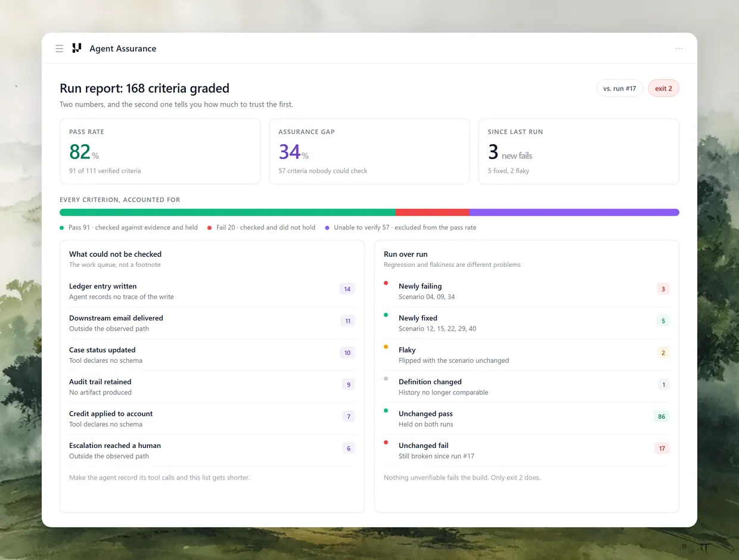The width and height of the screenshot is (739, 560).
Task: Select the Escalation reached a human row
Action: pyautogui.click(x=212, y=450)
